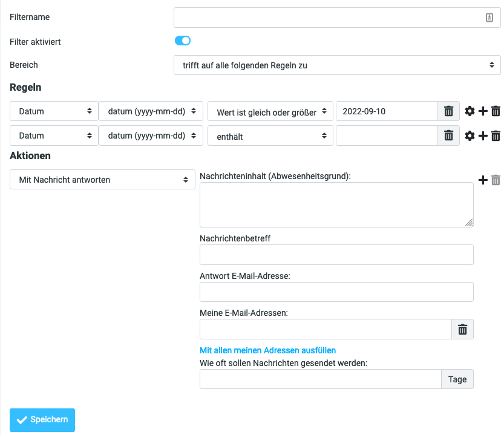Click the Speichern button
Image resolution: width=504 pixels, height=435 pixels.
point(42,420)
